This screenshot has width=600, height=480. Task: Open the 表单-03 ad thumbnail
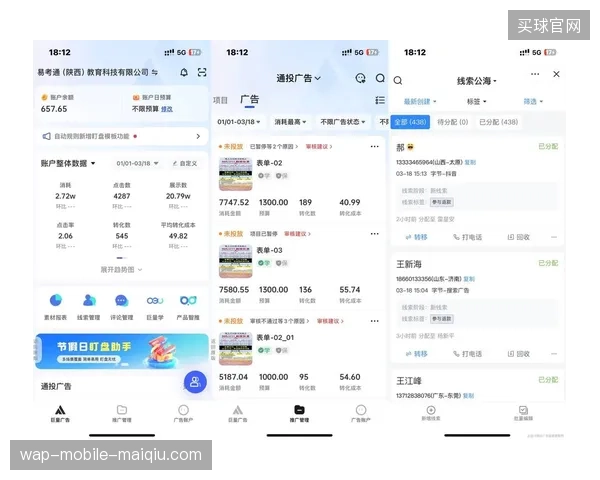pos(236,261)
